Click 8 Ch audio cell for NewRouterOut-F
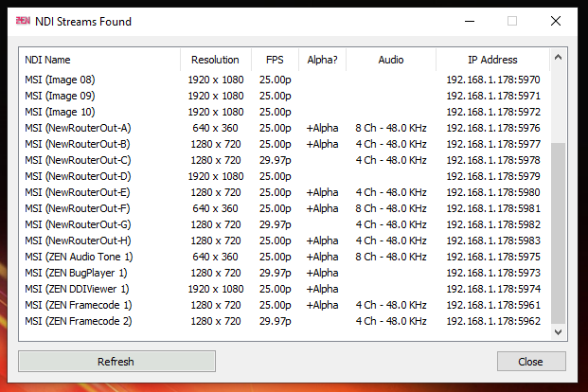588x392 pixels. (x=391, y=208)
